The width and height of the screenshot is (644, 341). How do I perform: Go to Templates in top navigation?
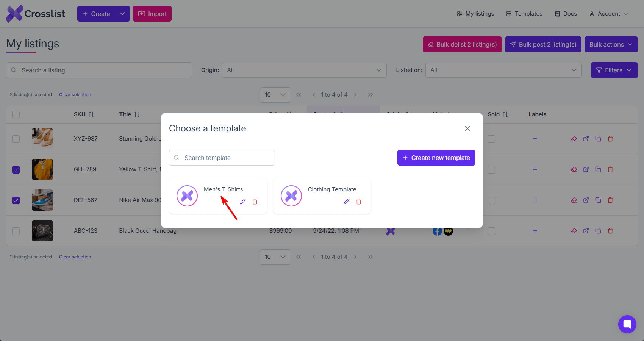pyautogui.click(x=524, y=14)
